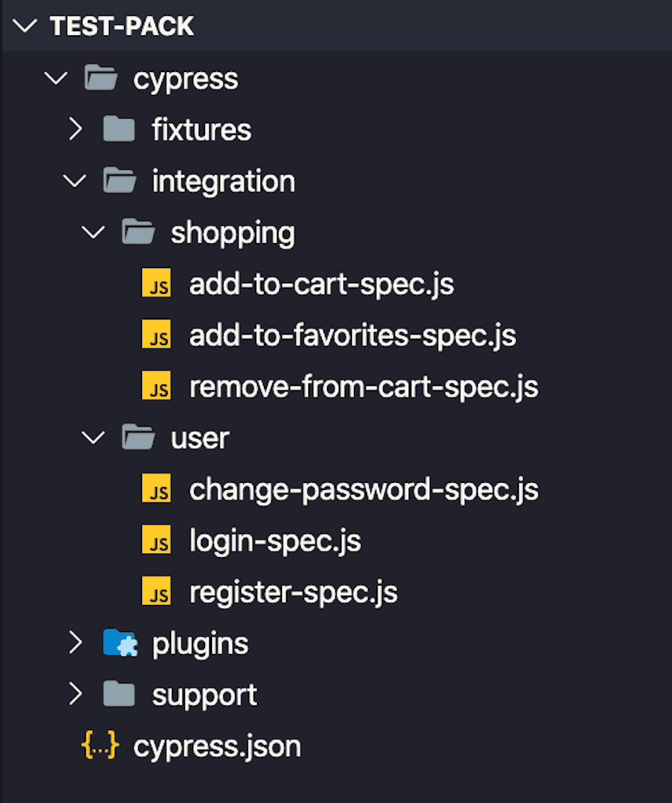672x803 pixels.
Task: Click the fixtures folder icon
Action: coord(118,130)
